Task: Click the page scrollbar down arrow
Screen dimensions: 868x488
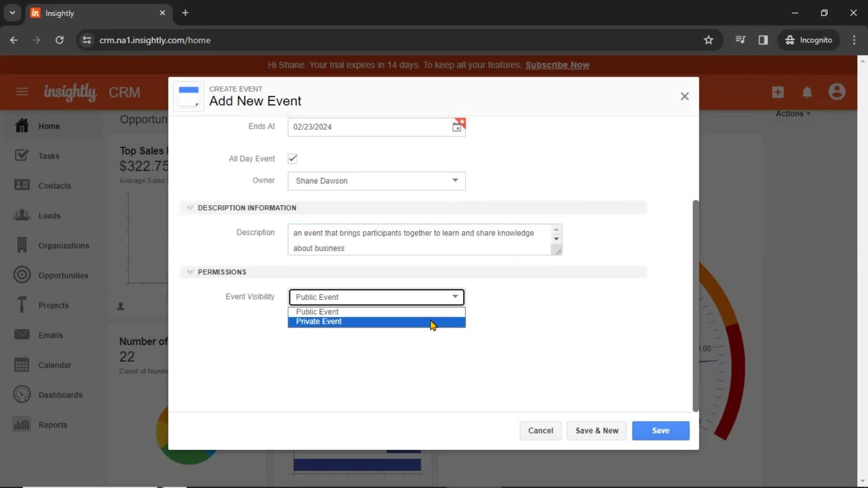Action: pyautogui.click(x=863, y=481)
